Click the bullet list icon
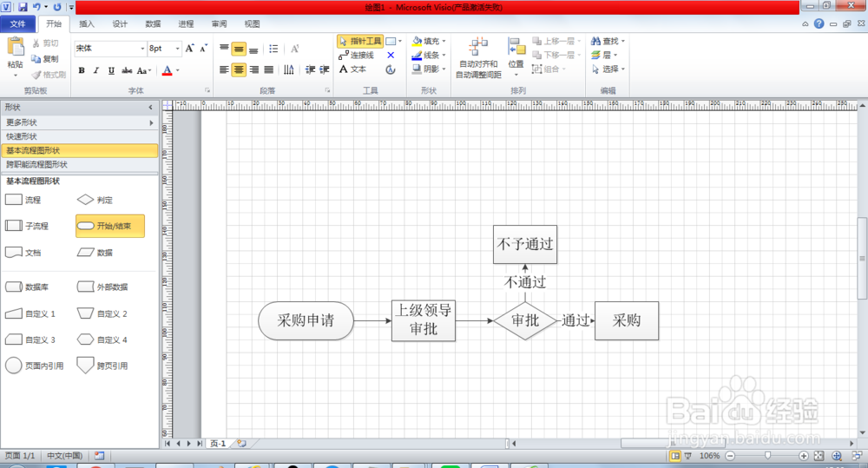 point(273,49)
